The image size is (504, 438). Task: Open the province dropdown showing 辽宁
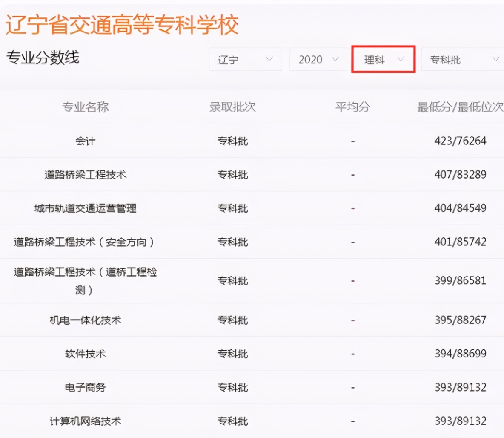[x=245, y=60]
